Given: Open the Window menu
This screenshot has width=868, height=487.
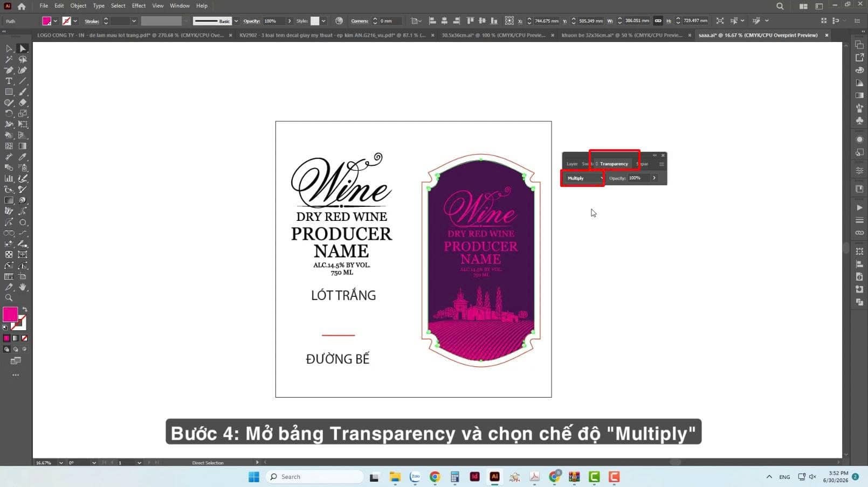Looking at the screenshot, I should (180, 6).
